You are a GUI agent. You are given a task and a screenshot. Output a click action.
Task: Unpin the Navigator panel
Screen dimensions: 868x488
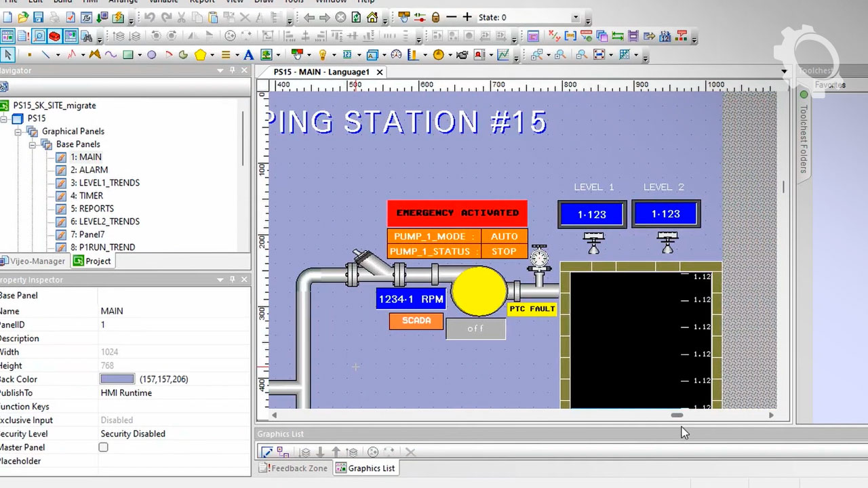tap(231, 70)
